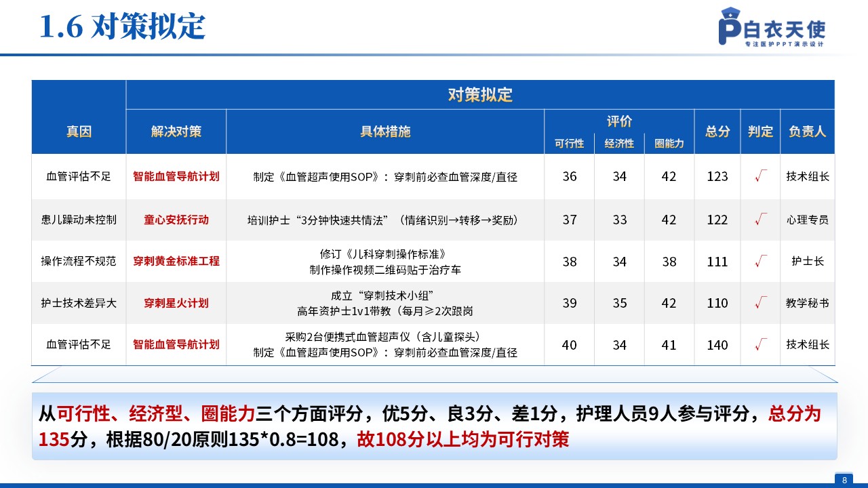
Task: Select the 负责人 column header
Action: click(808, 131)
